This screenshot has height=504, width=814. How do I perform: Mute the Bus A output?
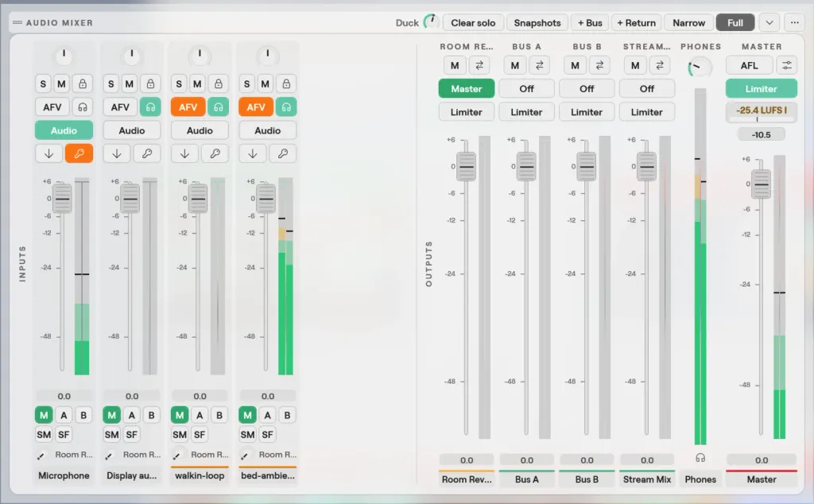click(515, 65)
